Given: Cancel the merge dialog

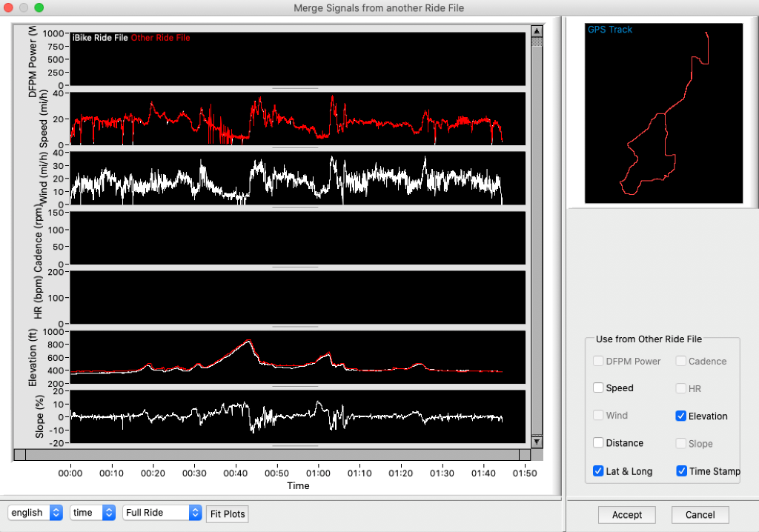Looking at the screenshot, I should (700, 515).
